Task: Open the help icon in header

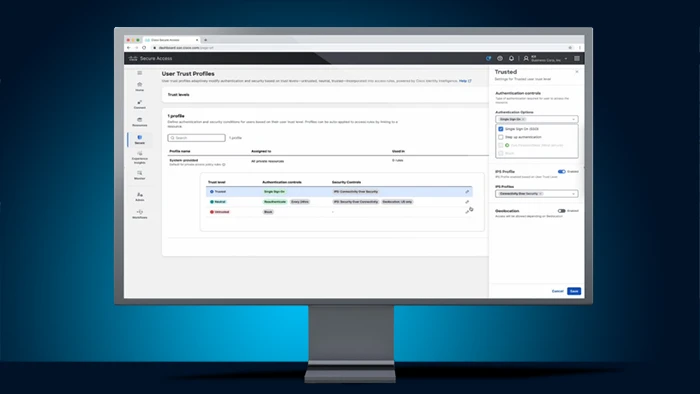Action: [x=500, y=58]
